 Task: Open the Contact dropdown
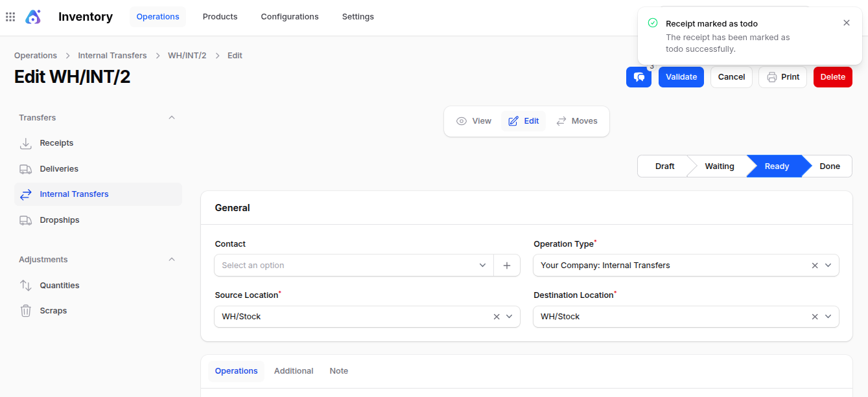click(354, 266)
